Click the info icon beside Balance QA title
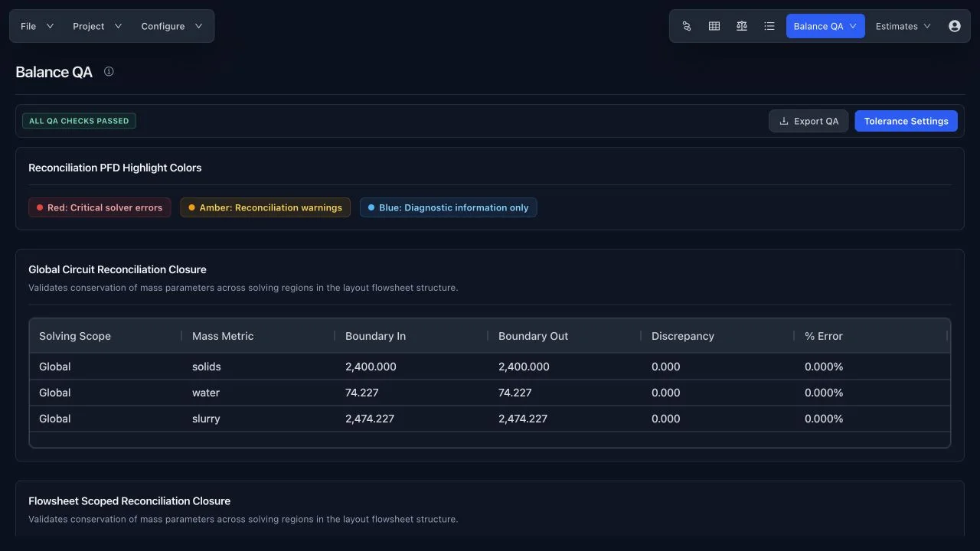 pos(109,71)
